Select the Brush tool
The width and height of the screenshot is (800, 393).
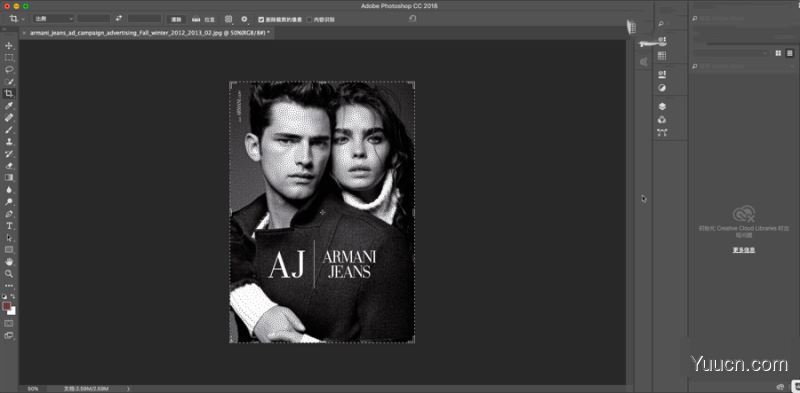point(9,130)
